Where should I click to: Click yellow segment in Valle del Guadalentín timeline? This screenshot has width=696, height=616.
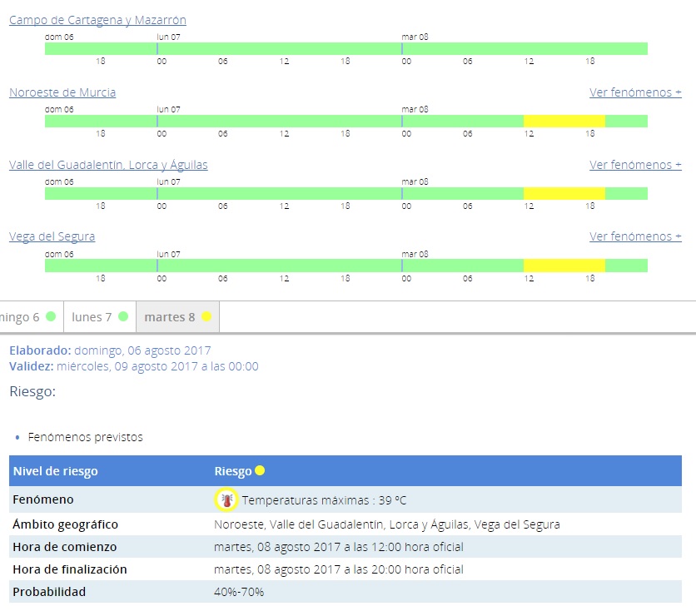point(564,194)
